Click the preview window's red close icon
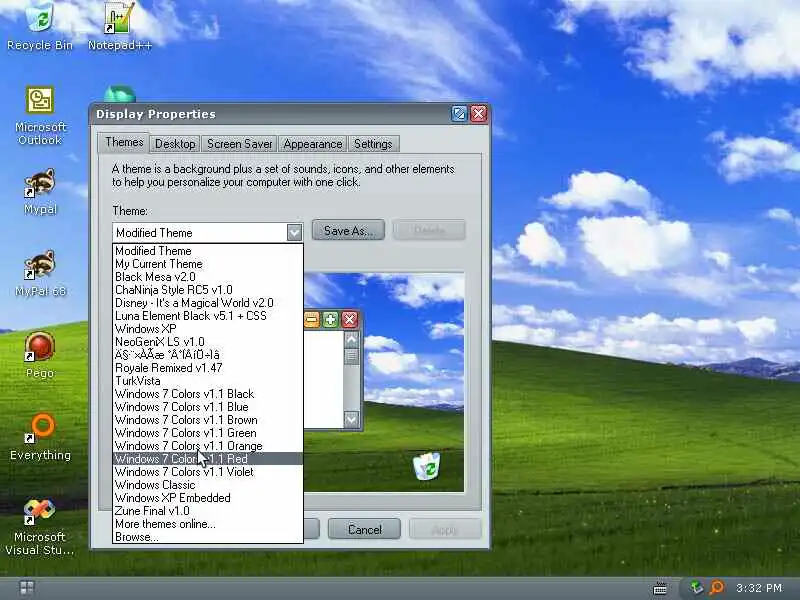Viewport: 800px width, 600px height. point(349,320)
